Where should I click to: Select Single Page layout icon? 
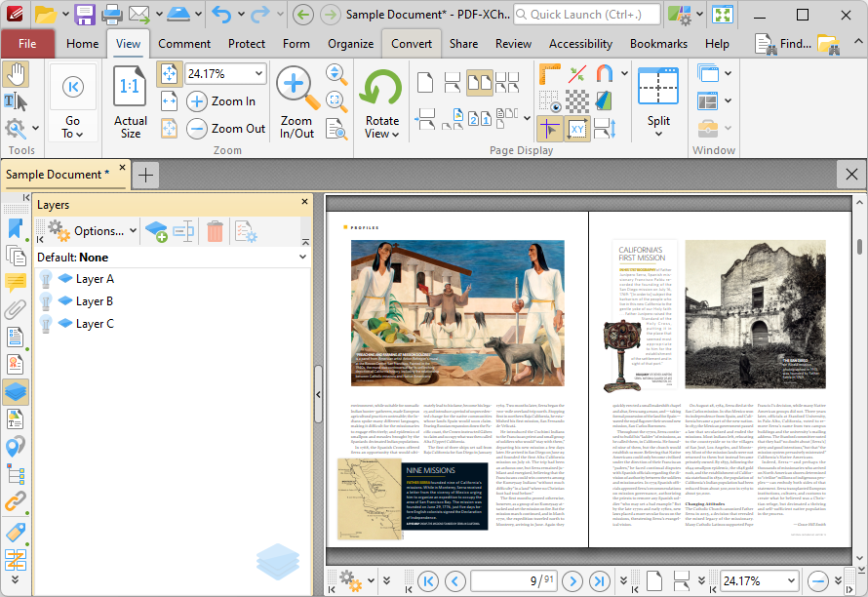click(425, 83)
